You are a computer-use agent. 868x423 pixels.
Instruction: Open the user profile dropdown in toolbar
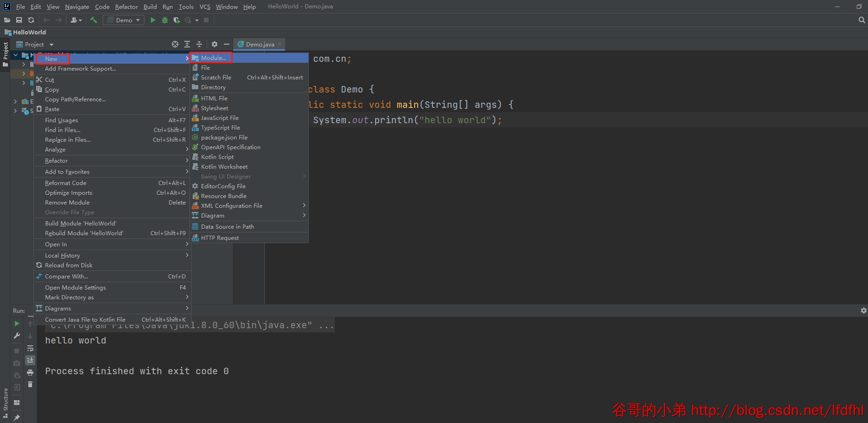pos(76,20)
